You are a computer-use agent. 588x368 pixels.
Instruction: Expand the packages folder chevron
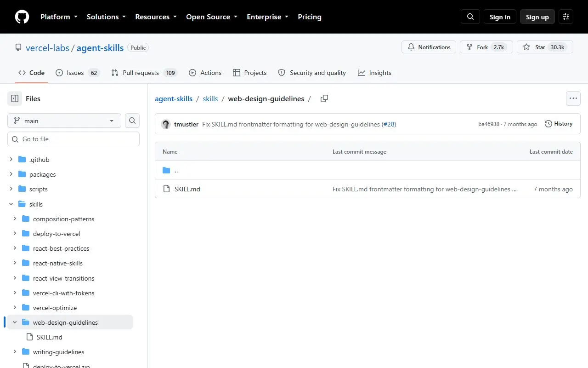(11, 174)
